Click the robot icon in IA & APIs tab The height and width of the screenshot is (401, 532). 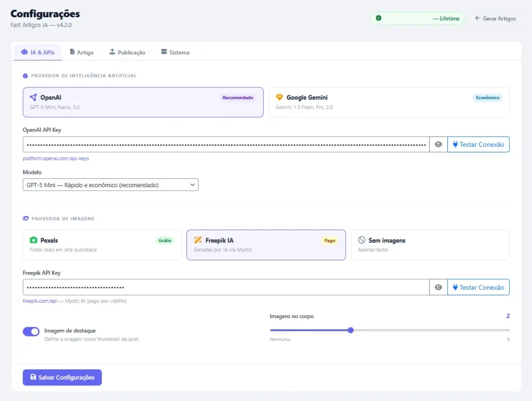point(24,52)
